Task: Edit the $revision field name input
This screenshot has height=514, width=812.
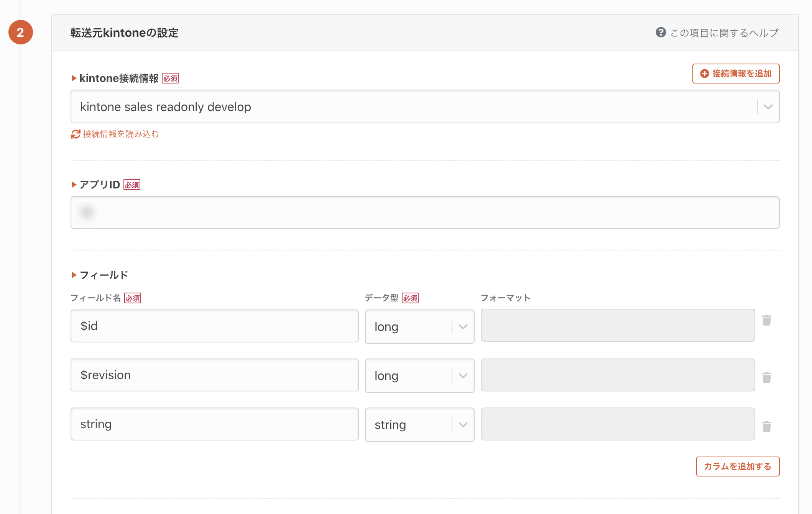Action: click(214, 375)
